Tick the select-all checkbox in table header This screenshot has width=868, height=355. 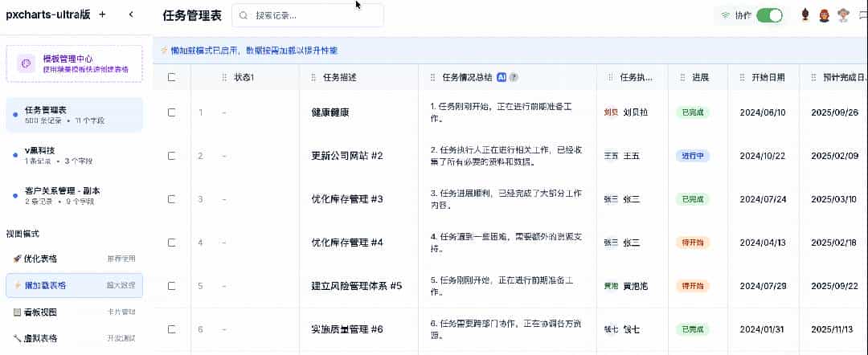click(x=172, y=77)
